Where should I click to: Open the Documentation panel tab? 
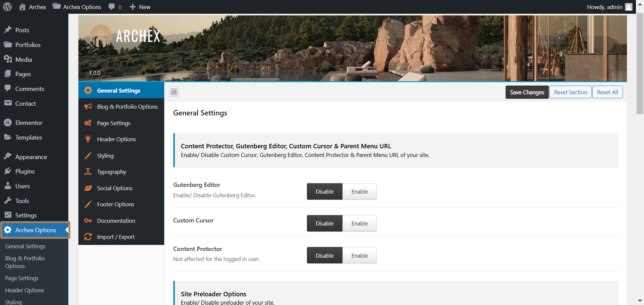(121, 221)
